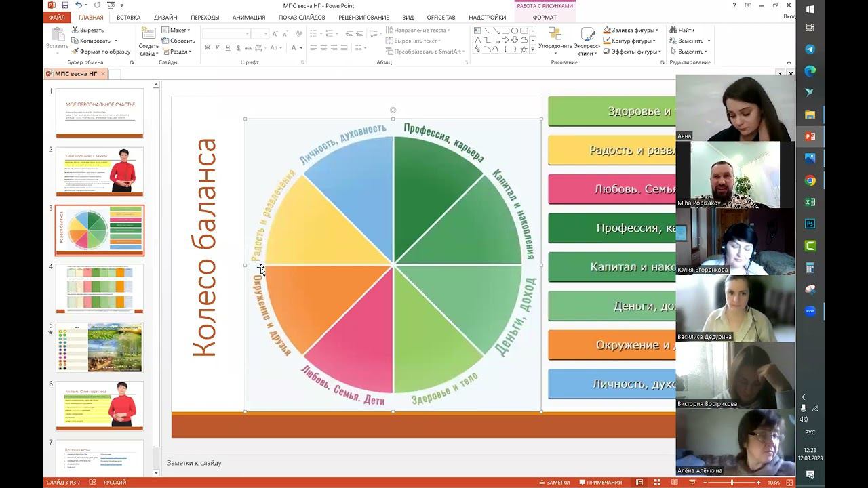The width and height of the screenshot is (868, 488).
Task: Pick the five-point star shape
Action: (524, 49)
